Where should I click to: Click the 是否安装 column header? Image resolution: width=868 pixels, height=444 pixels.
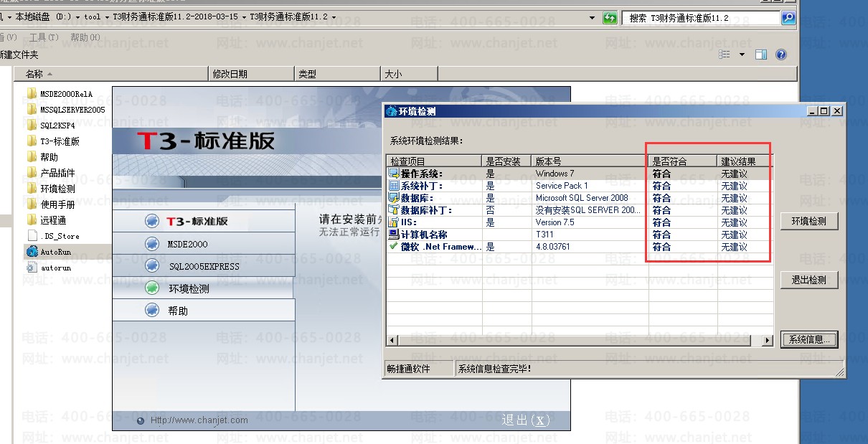click(506, 161)
